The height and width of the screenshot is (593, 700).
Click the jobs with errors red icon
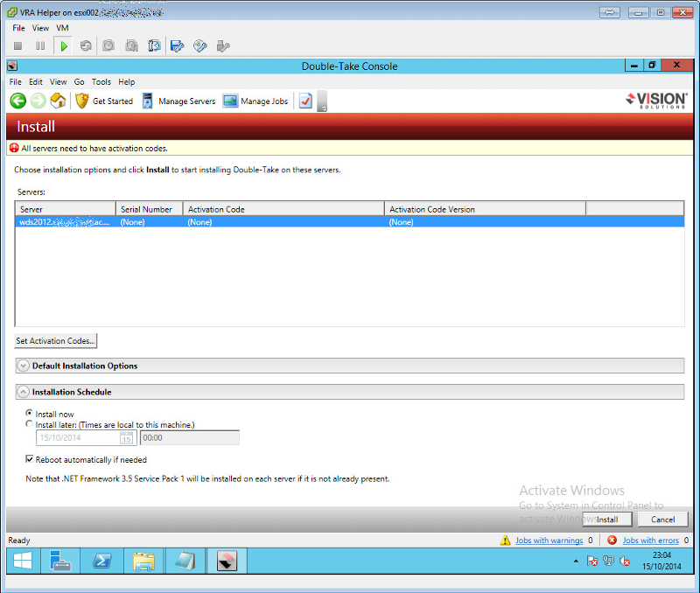(612, 540)
